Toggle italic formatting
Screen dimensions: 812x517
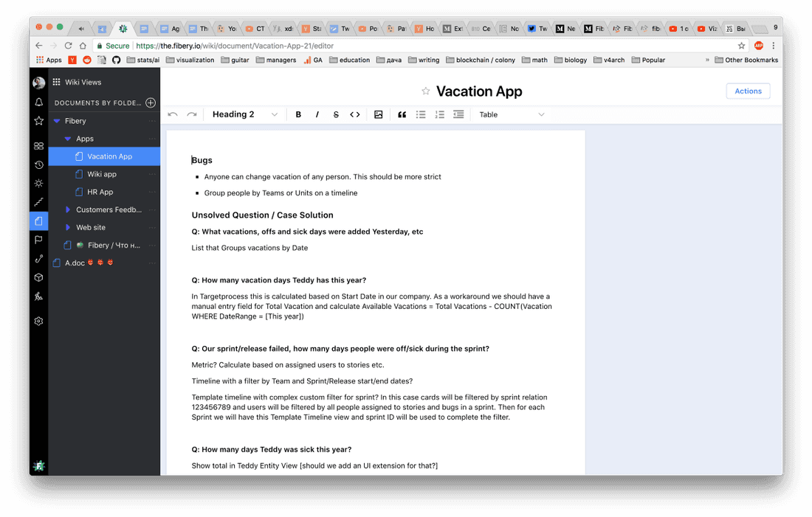point(317,114)
